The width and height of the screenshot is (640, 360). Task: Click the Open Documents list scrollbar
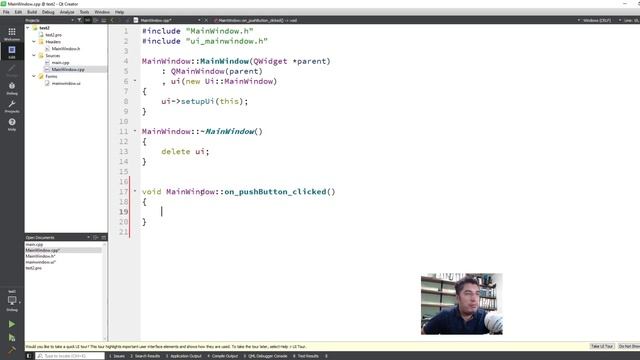pyautogui.click(x=105, y=291)
